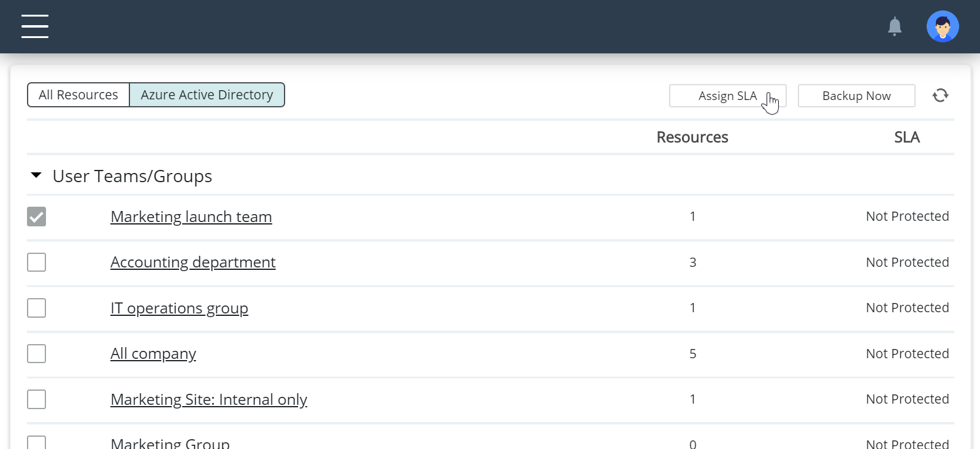Select the Azure Active Directory tab

(207, 95)
